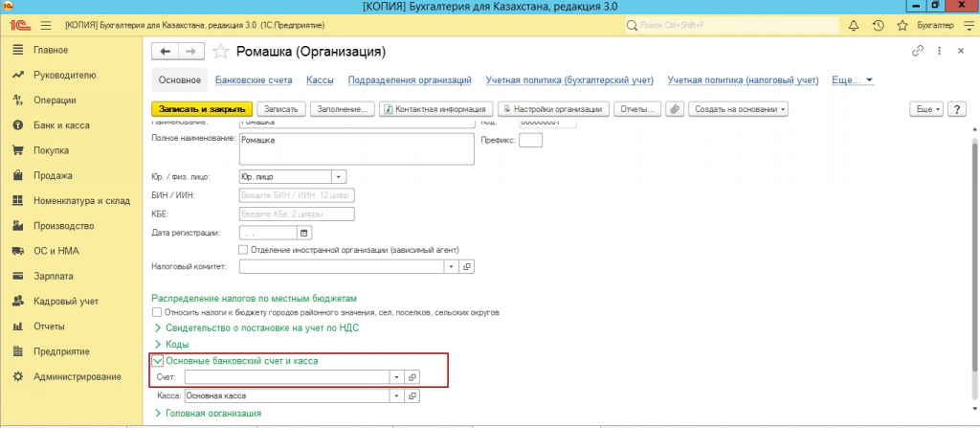Open Еще... navigation links dropdown
The image size is (980, 428).
pyautogui.click(x=853, y=80)
